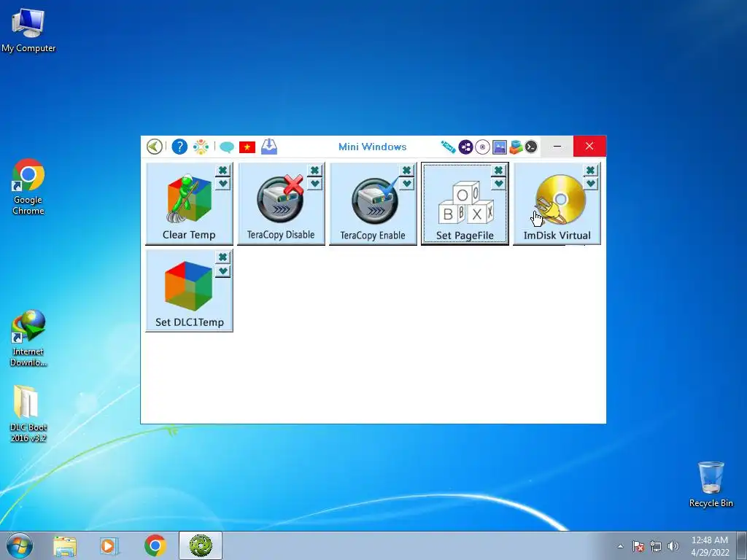Open the Action Center flag icon
Image resolution: width=747 pixels, height=560 pixels.
click(x=638, y=546)
